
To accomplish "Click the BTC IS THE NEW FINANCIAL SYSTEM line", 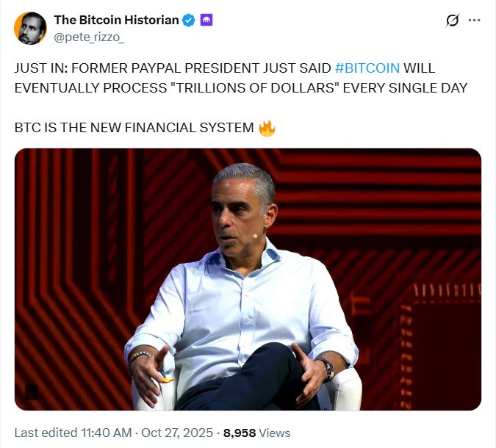I will [x=134, y=128].
